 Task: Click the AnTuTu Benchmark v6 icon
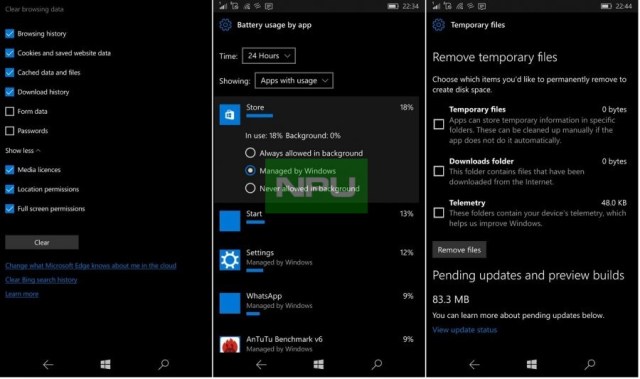tap(230, 345)
